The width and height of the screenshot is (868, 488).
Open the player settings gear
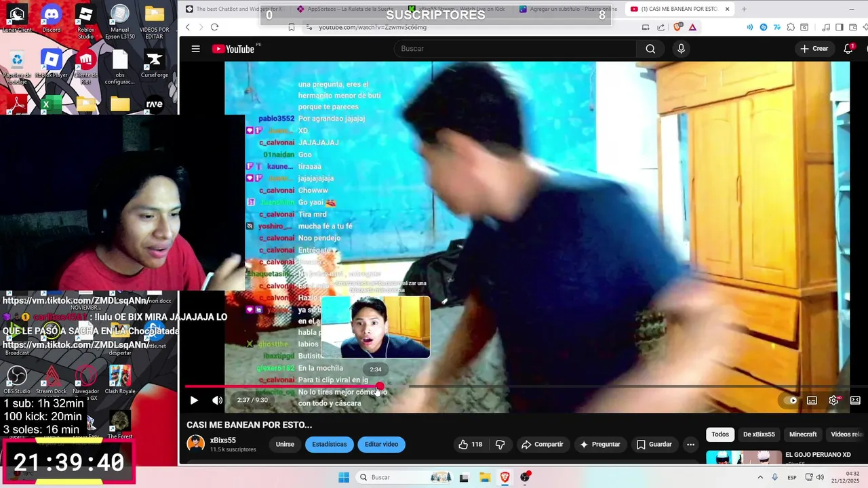pos(833,400)
